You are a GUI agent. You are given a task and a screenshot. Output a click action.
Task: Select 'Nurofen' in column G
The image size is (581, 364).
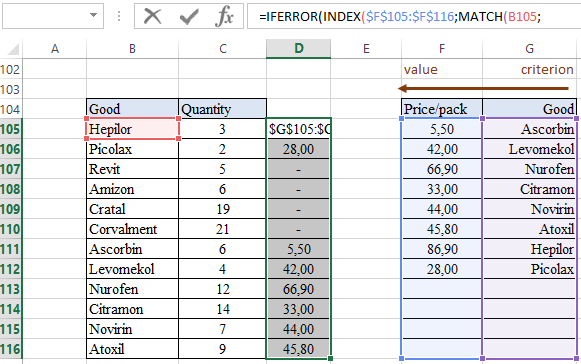pyautogui.click(x=529, y=169)
